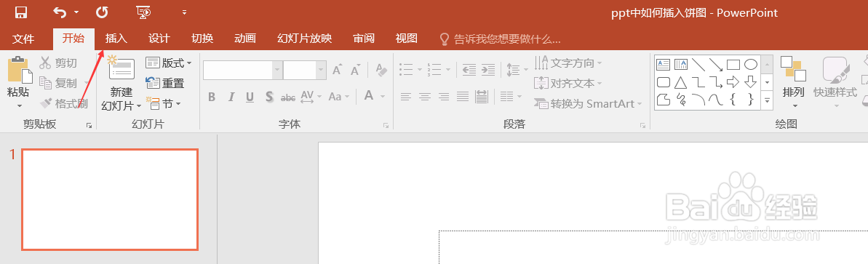Click the increase font size icon

337,70
